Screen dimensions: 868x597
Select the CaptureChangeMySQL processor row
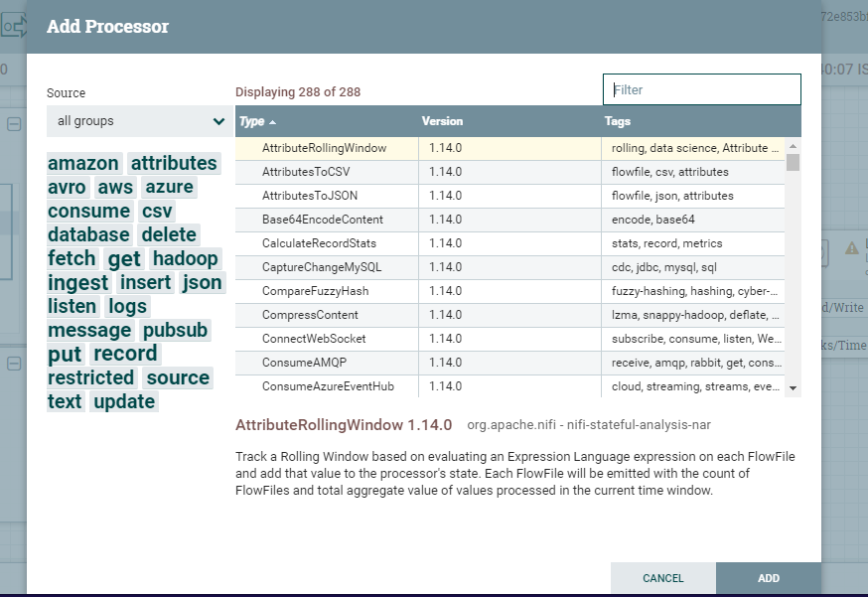tap(509, 267)
